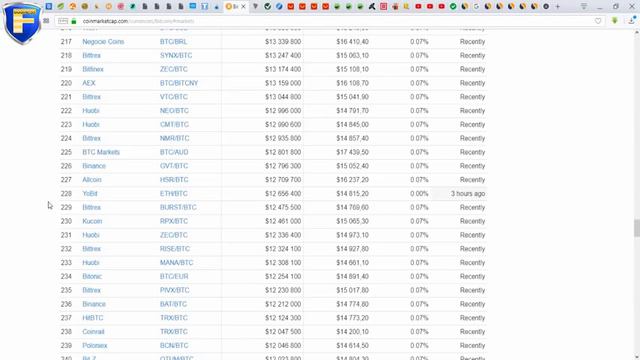The height and width of the screenshot is (360, 640).
Task: Open the RISE/BTC pair link
Action: coord(175,249)
